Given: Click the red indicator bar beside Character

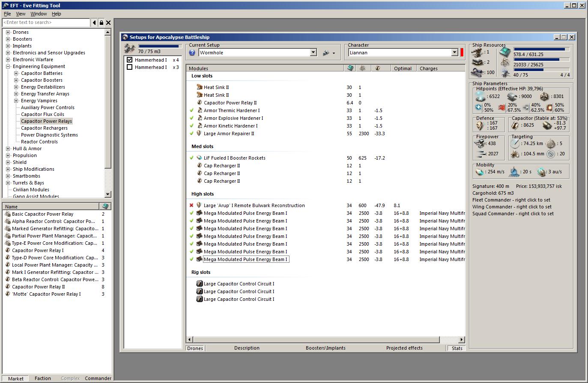Looking at the screenshot, I should [462, 53].
